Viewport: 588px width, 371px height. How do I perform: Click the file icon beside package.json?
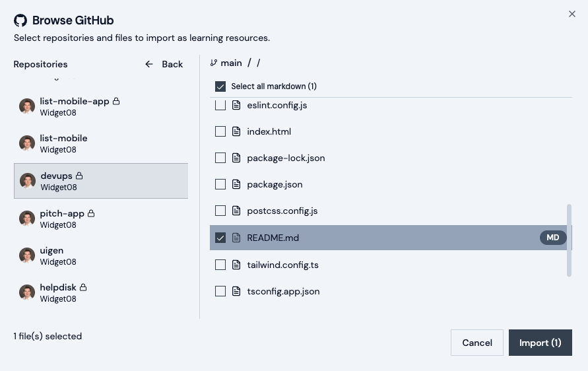236,185
